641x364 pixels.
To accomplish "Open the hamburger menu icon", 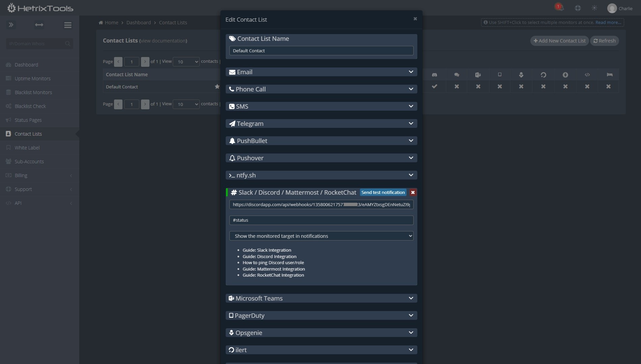I will point(67,25).
